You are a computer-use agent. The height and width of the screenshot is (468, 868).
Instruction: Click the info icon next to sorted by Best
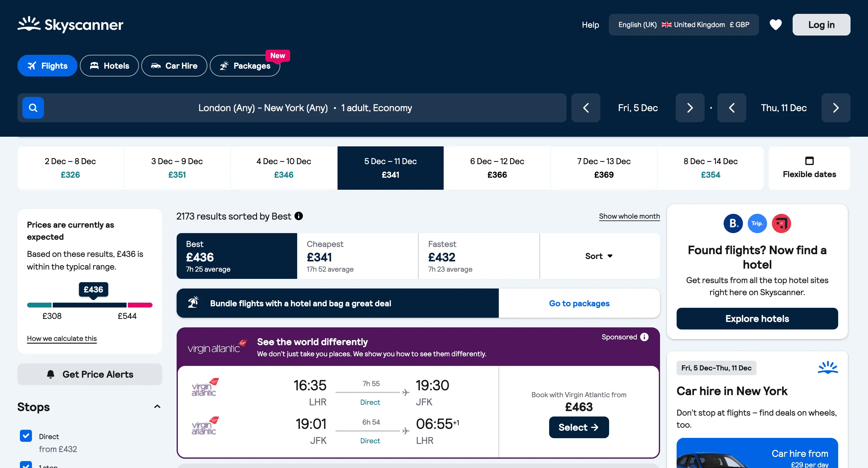[299, 216]
